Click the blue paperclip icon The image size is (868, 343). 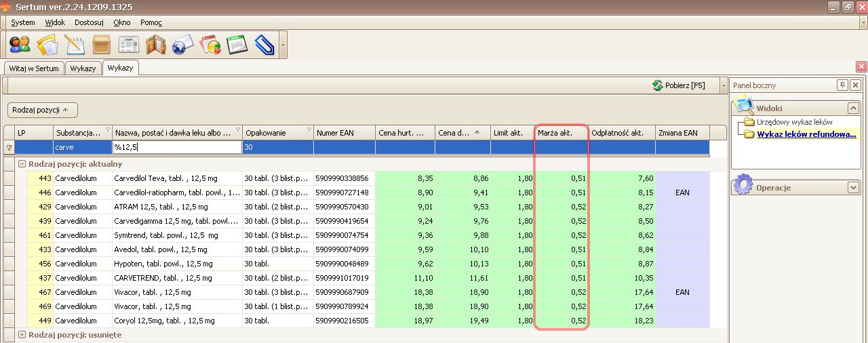coord(264,45)
